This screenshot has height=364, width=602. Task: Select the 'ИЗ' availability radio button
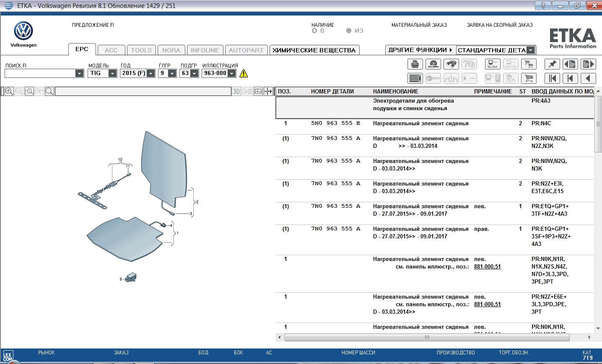(349, 31)
